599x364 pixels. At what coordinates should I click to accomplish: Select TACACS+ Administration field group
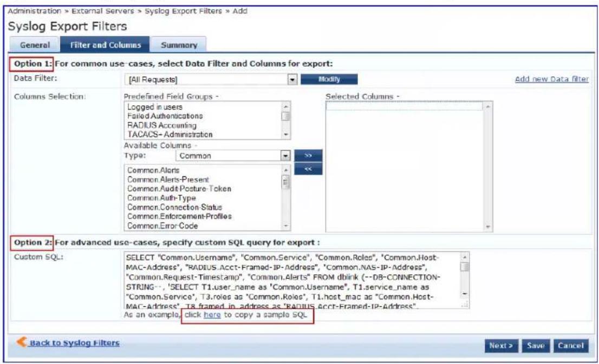pyautogui.click(x=170, y=134)
